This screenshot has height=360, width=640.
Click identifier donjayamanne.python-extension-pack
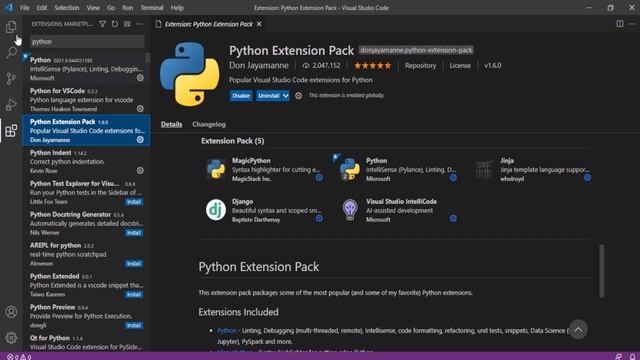pyautogui.click(x=416, y=50)
